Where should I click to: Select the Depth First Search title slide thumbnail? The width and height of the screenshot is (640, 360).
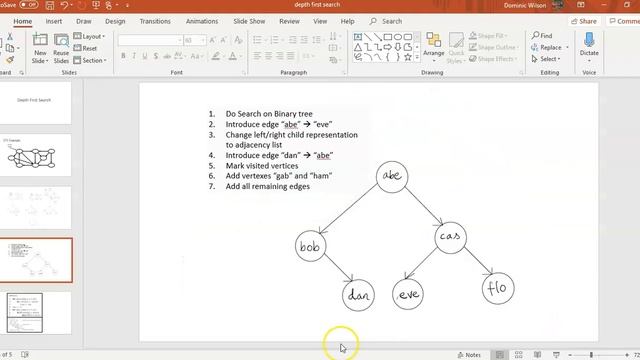point(35,103)
